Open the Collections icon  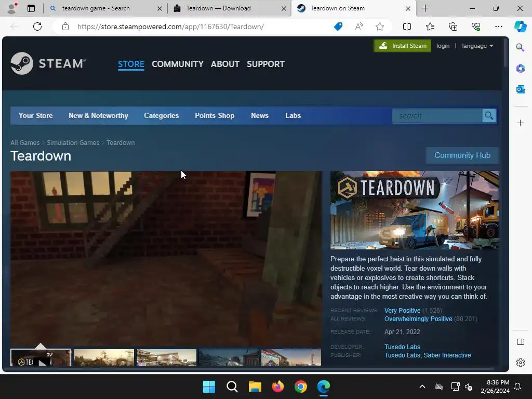pyautogui.click(x=453, y=26)
